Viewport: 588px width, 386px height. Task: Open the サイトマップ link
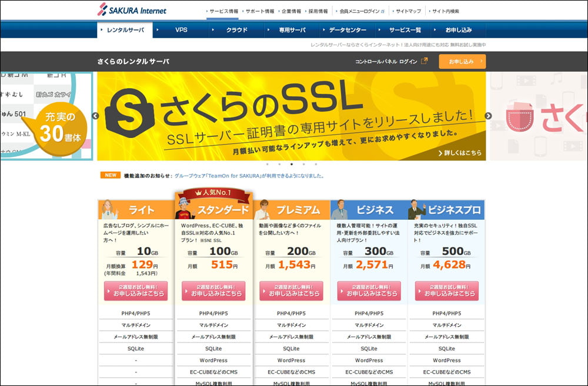pyautogui.click(x=409, y=11)
